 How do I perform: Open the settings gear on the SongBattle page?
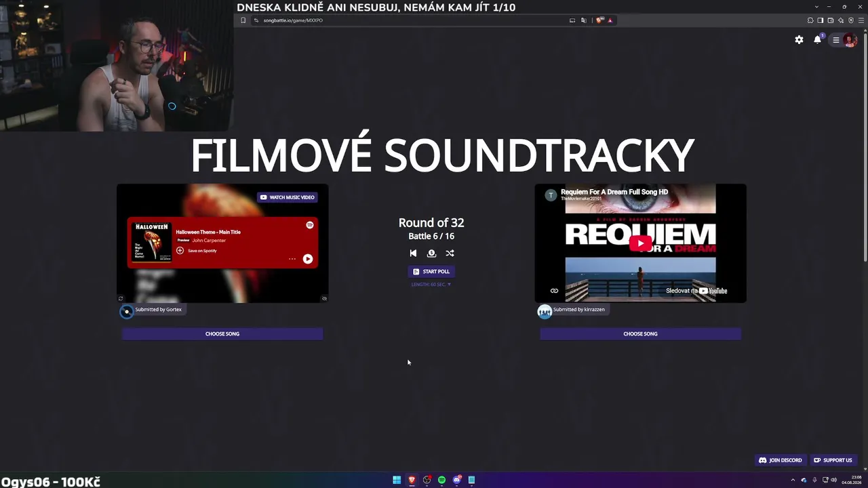[799, 40]
